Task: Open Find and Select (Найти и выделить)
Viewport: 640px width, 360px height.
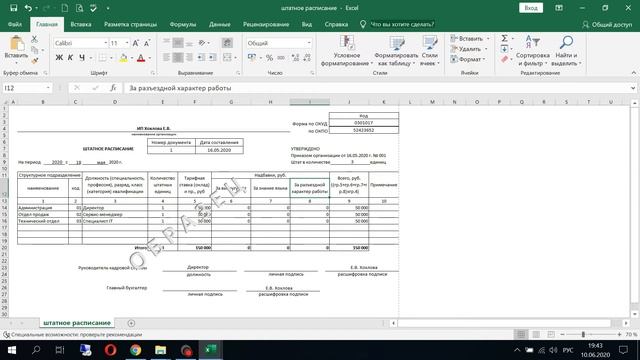Action: 566,51
